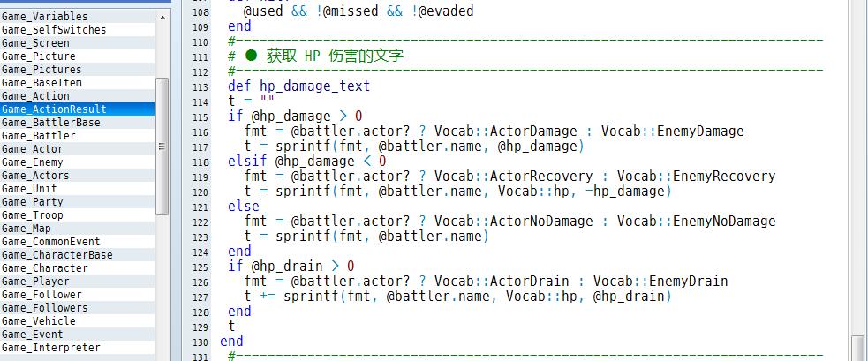
Task: Select Game_Party script entry
Action: pos(78,201)
